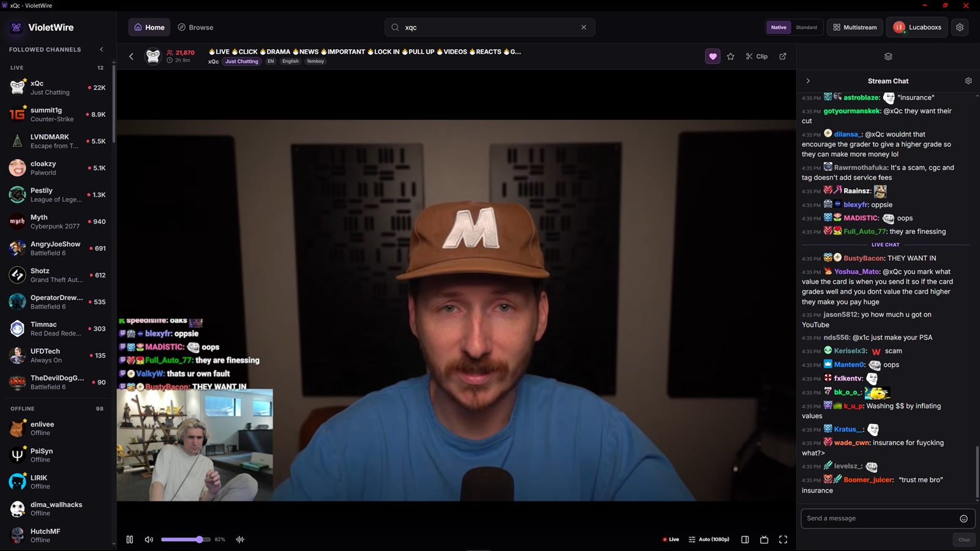Adjust the volume slider at 82%

point(186,539)
